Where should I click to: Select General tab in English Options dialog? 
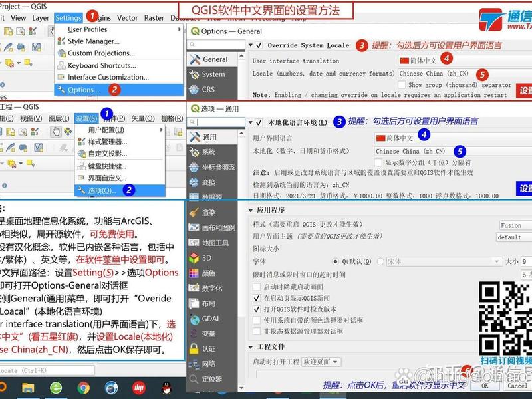[212, 59]
